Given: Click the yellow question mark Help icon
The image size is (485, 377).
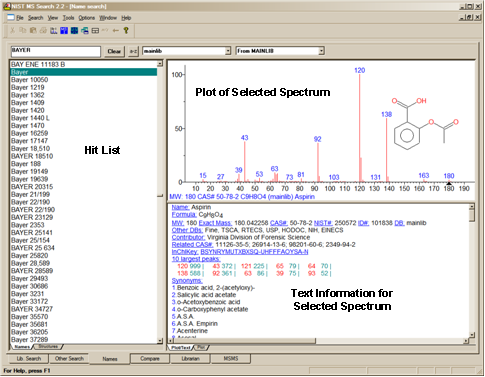Looking at the screenshot, I should 126,31.
